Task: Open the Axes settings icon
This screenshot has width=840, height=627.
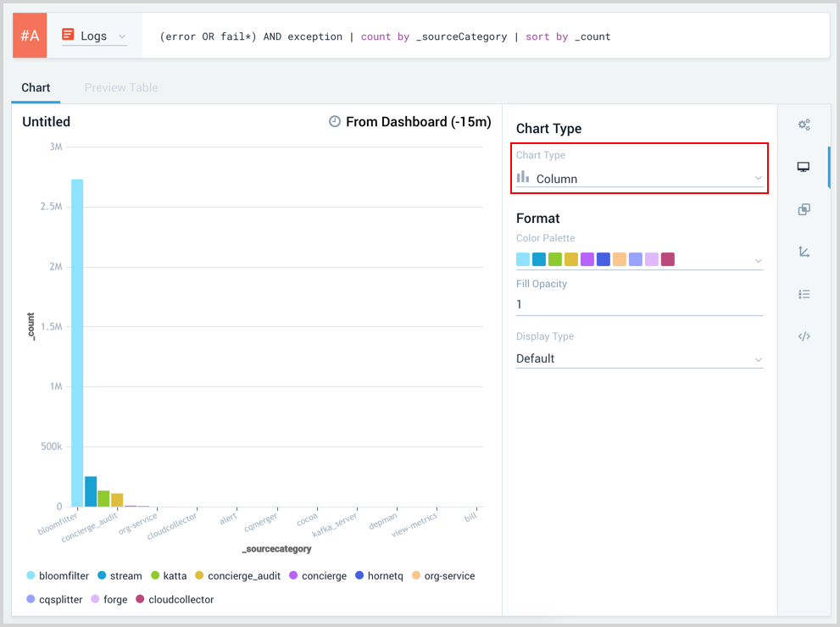Action: point(804,252)
